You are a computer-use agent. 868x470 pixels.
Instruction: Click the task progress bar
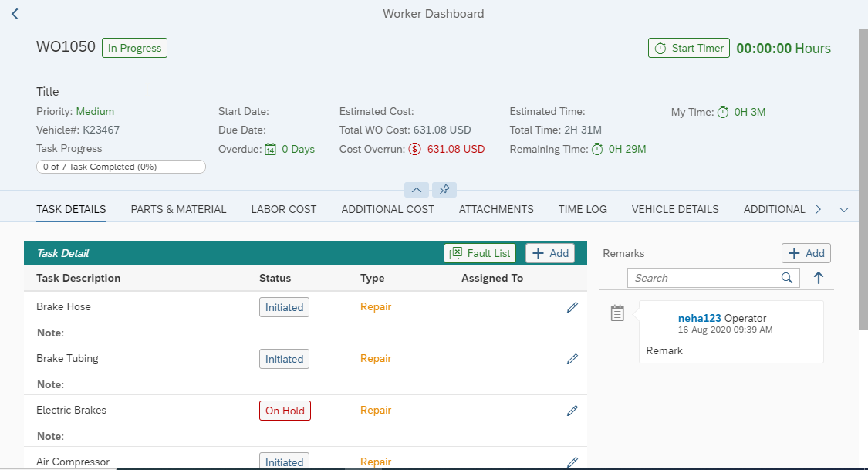[120, 167]
